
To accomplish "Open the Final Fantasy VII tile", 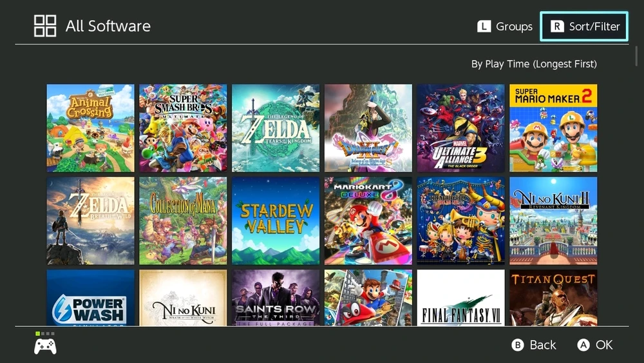I will [x=461, y=298].
